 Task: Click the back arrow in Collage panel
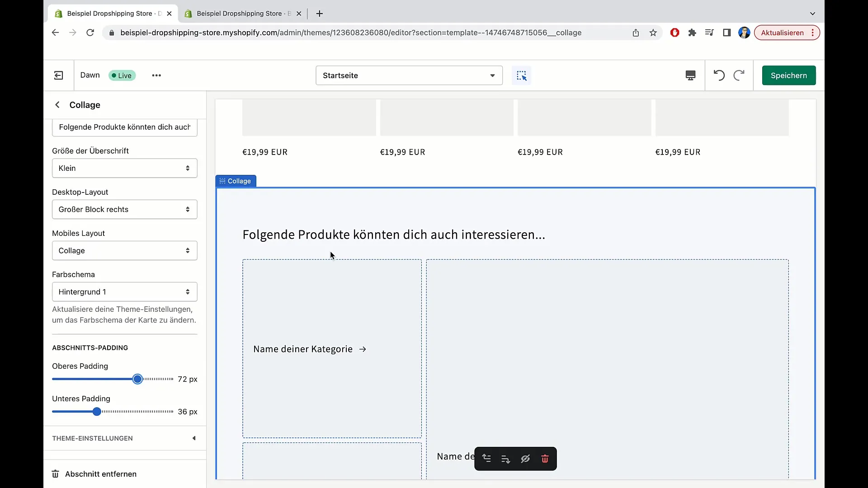tap(57, 105)
